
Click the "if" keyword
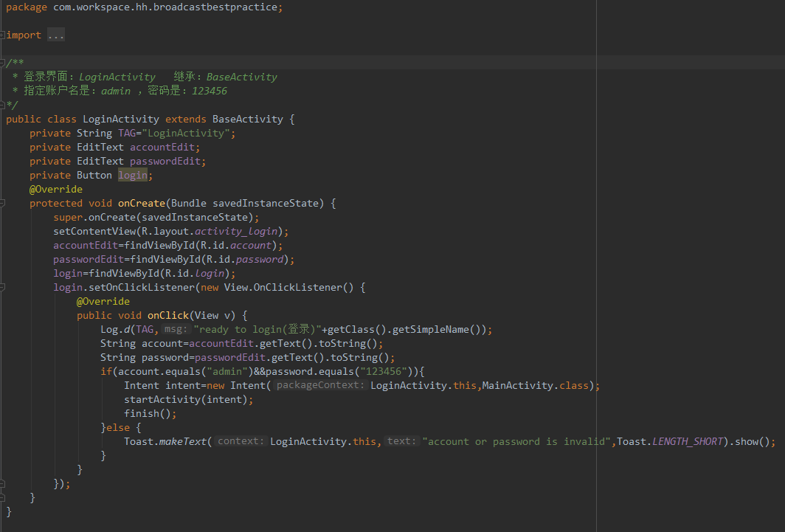(106, 371)
